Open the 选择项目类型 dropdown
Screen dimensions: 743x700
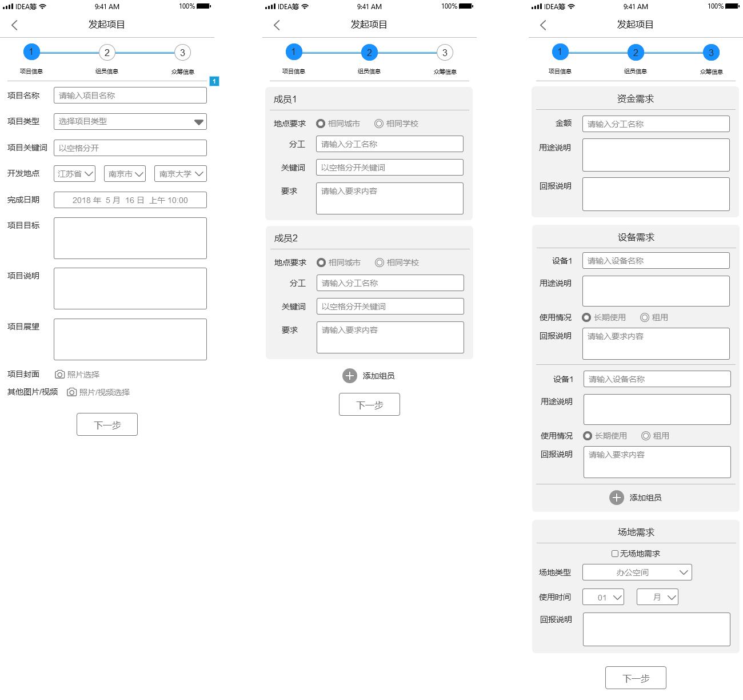click(x=130, y=121)
